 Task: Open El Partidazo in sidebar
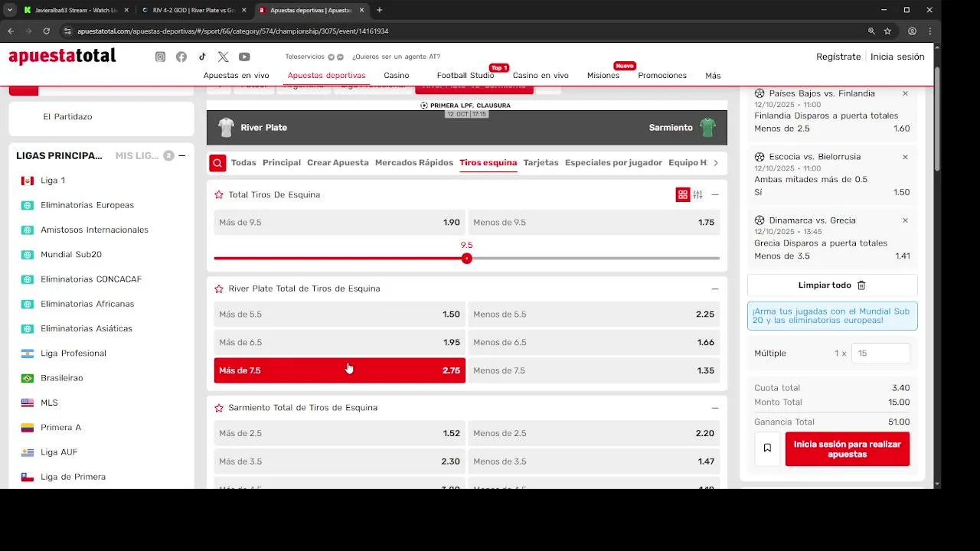pyautogui.click(x=67, y=117)
